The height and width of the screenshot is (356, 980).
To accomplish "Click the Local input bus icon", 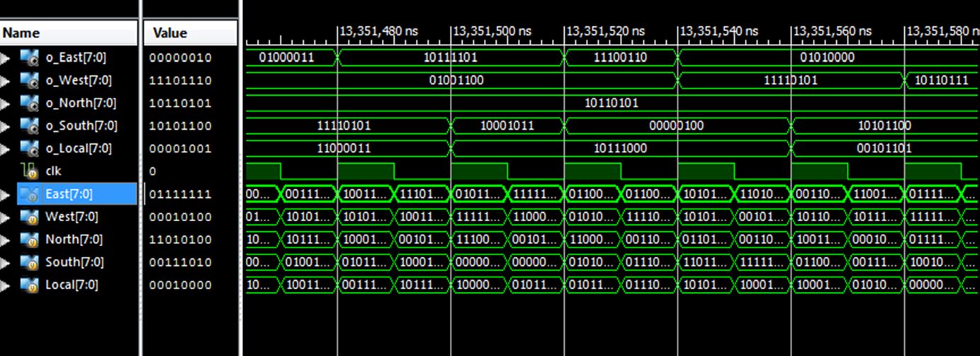I will point(29,284).
